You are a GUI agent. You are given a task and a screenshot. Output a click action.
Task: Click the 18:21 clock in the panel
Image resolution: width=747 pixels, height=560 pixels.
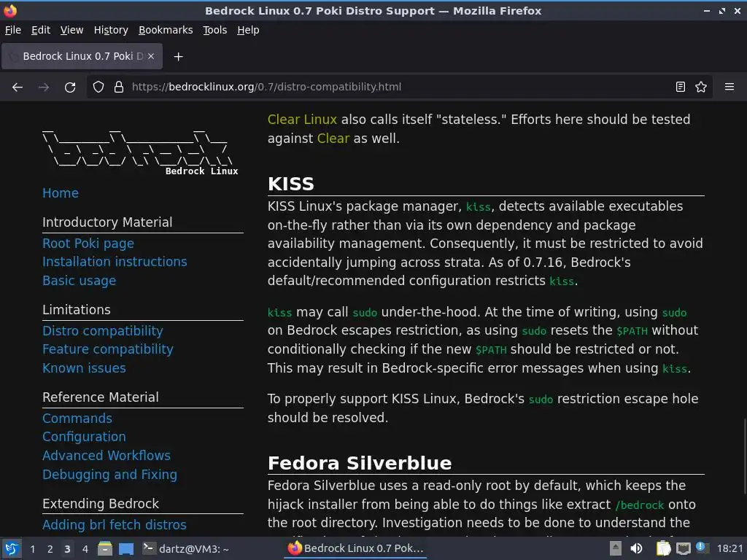click(x=729, y=548)
